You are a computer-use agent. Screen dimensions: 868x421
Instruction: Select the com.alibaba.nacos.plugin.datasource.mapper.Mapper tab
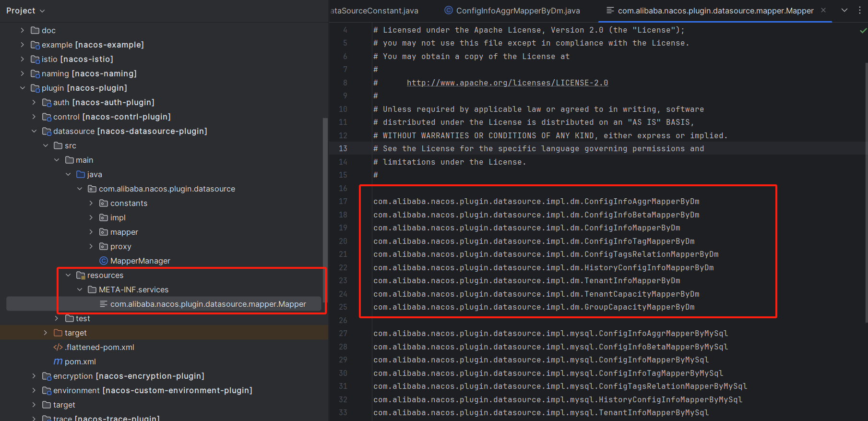coord(715,11)
